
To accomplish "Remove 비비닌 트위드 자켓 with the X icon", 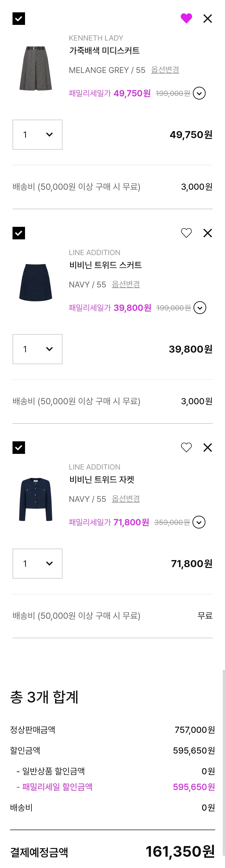I will point(208,447).
